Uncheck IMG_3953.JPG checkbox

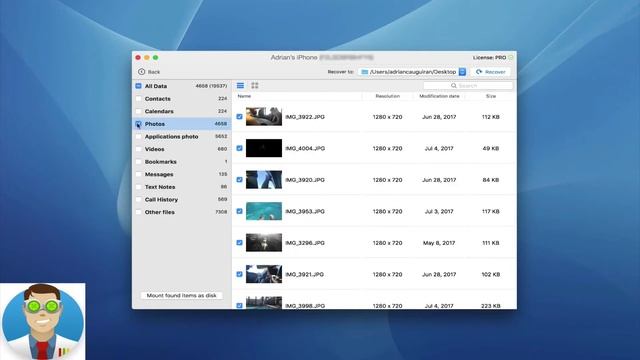click(240, 211)
